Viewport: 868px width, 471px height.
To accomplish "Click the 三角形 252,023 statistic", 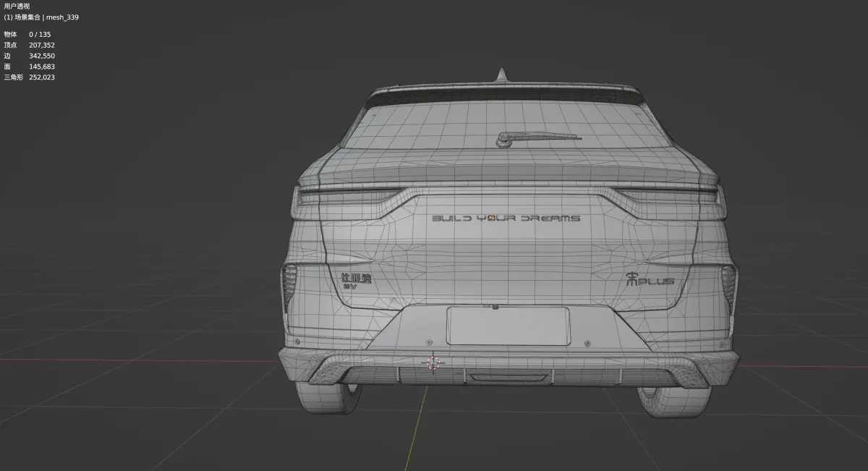I will [x=29, y=77].
